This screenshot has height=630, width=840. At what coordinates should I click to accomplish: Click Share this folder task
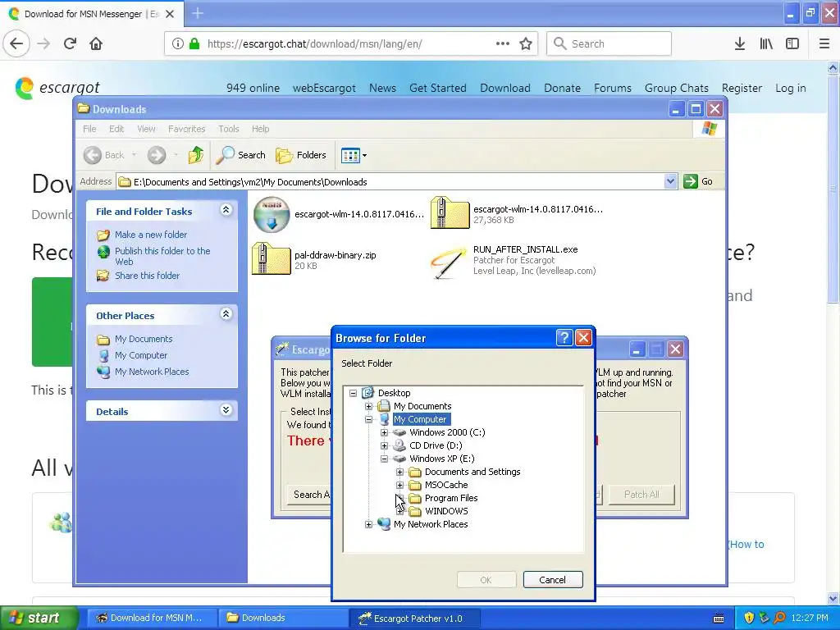pos(147,276)
